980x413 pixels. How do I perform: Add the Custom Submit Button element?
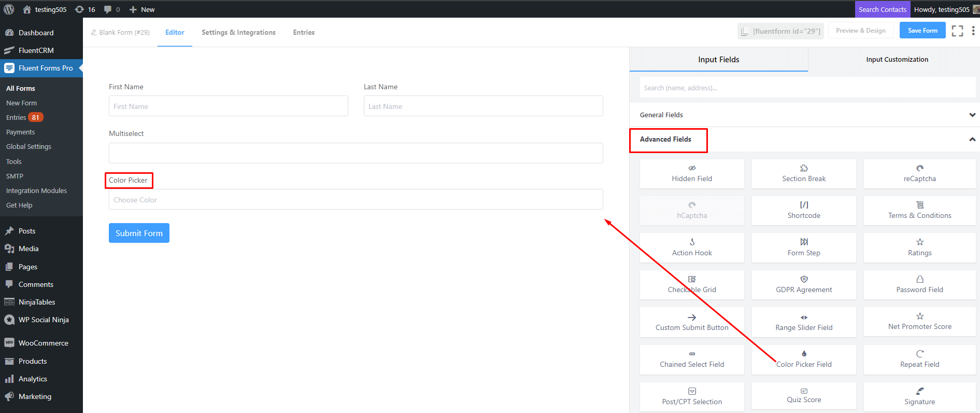coord(692,322)
